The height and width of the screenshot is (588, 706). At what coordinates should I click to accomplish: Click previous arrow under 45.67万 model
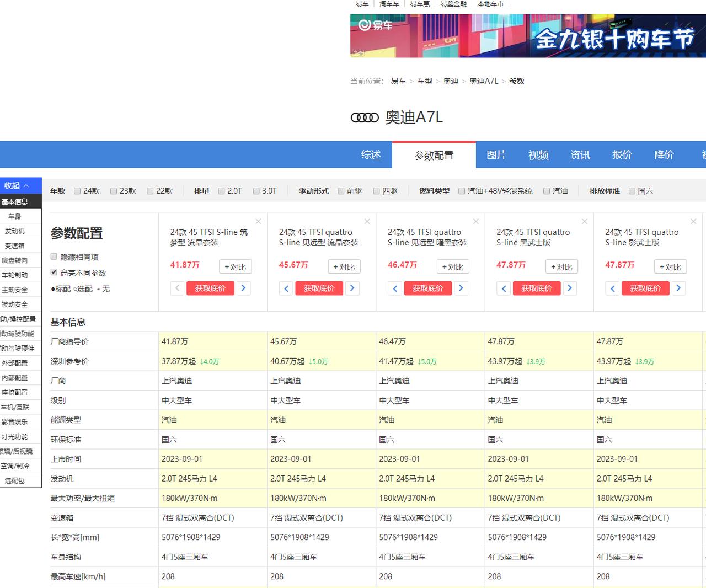pyautogui.click(x=286, y=288)
